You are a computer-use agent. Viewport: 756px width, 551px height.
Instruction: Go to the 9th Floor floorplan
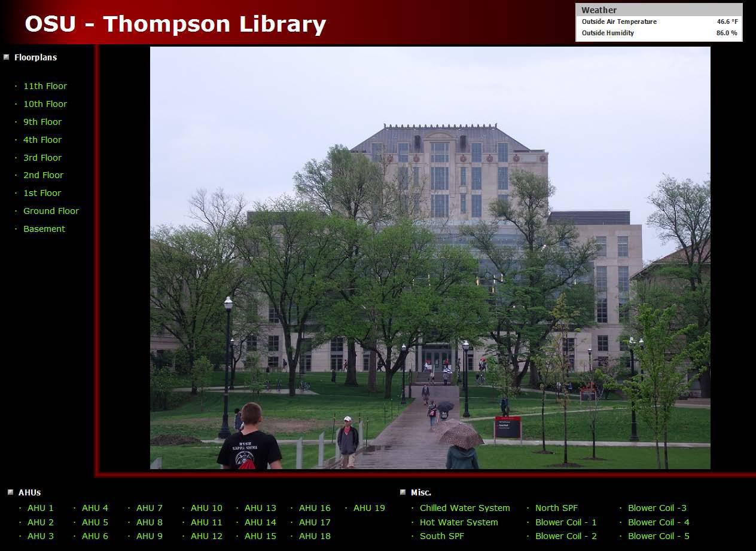pos(42,122)
